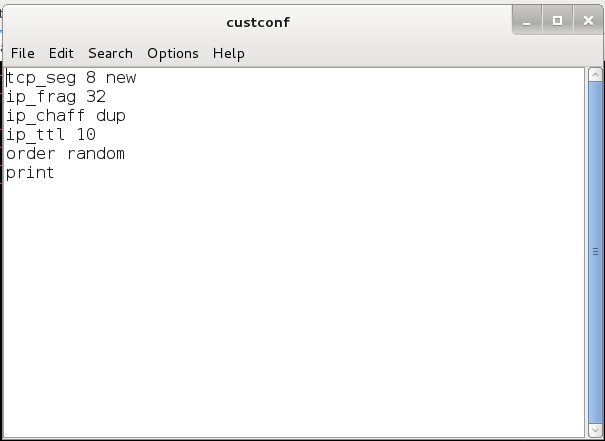Click the word ip_chaff in text

pos(46,116)
